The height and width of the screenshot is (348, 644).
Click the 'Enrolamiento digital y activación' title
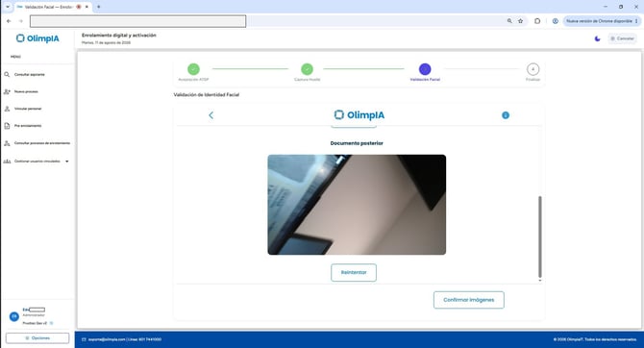pyautogui.click(x=118, y=36)
